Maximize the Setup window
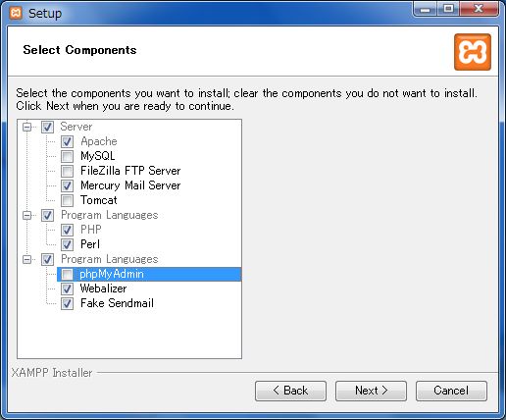Image resolution: width=506 pixels, height=420 pixels. pos(449,9)
